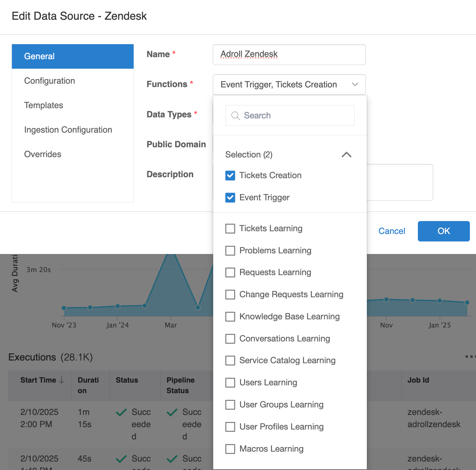Check the Tickets Learning option

(x=230, y=229)
